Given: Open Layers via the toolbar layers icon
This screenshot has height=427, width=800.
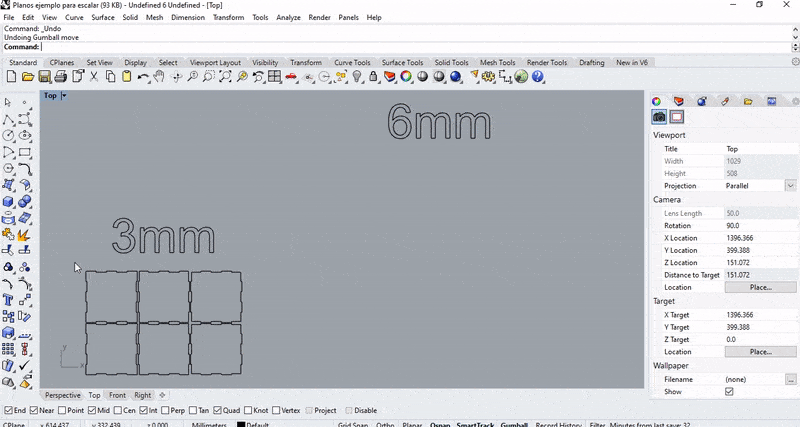Looking at the screenshot, I should 390,77.
